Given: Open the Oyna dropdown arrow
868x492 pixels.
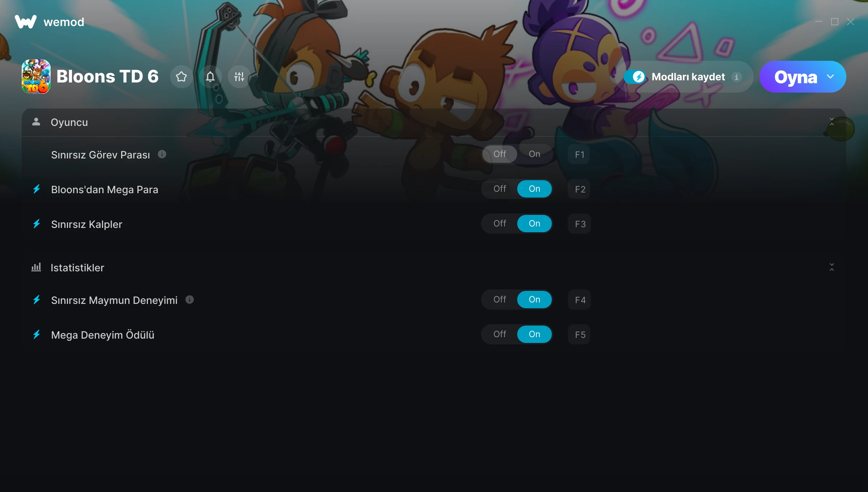Looking at the screenshot, I should (x=830, y=77).
